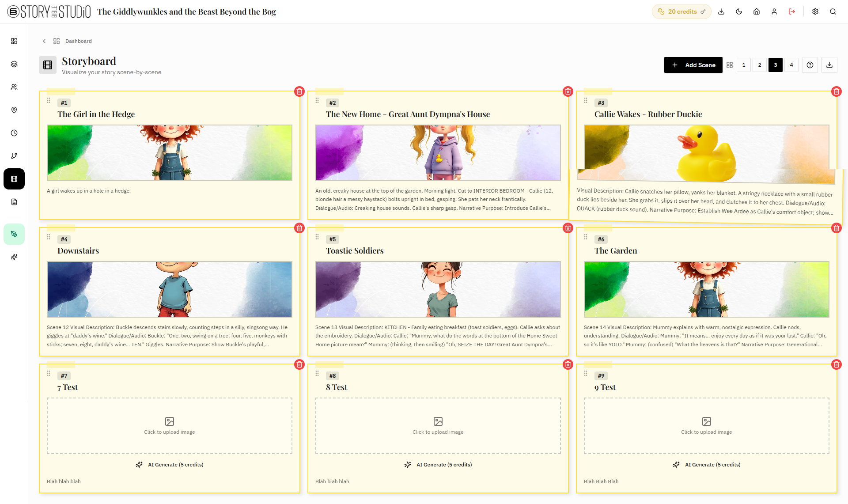Open the AI sparkles sidebar icon

pos(14,257)
